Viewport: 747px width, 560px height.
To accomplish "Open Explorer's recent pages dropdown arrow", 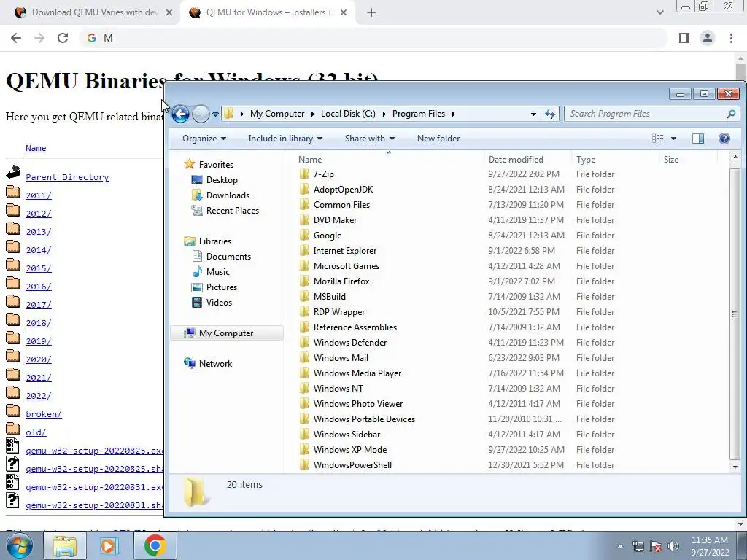I will coord(215,114).
